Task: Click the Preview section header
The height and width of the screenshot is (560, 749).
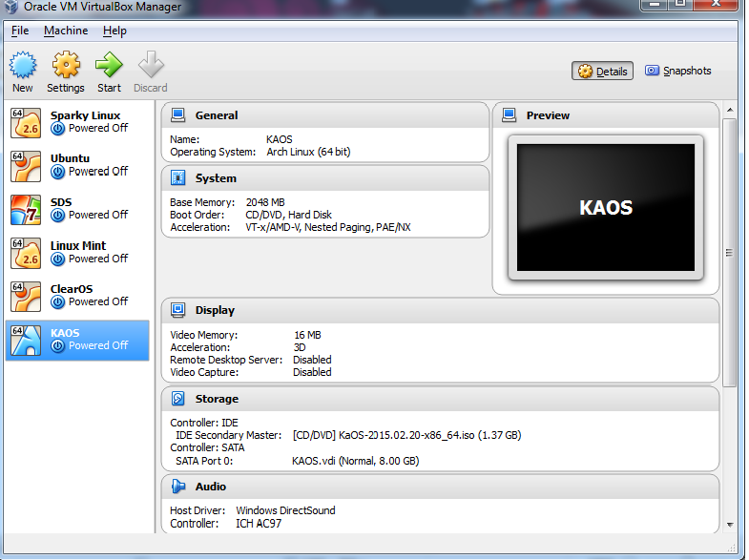Action: [606, 115]
